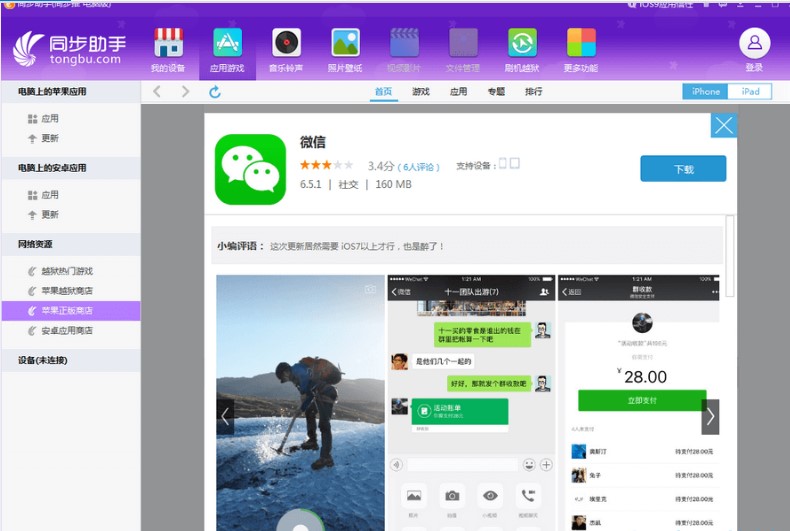
Task: Open 刷机越狱 jailbreak tool
Action: point(522,50)
